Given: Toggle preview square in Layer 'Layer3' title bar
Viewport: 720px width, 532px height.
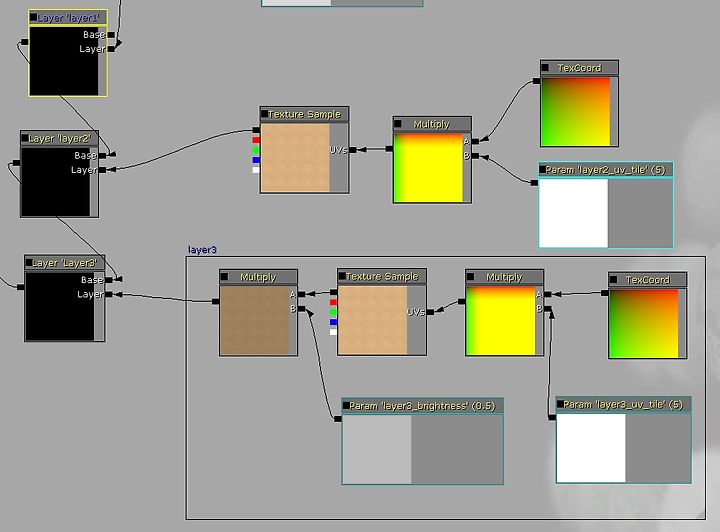Looking at the screenshot, I should click(x=29, y=263).
